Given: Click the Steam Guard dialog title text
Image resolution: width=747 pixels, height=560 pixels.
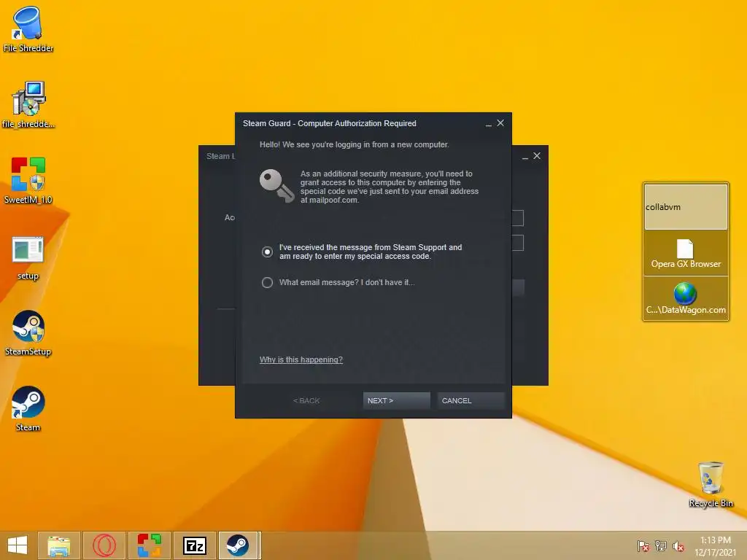Looking at the screenshot, I should point(330,123).
